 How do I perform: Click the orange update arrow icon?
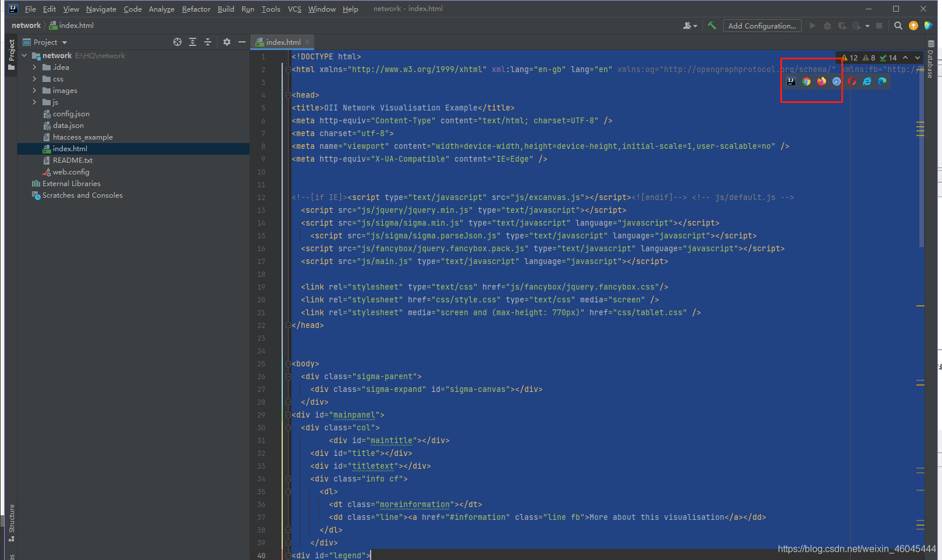click(x=913, y=26)
